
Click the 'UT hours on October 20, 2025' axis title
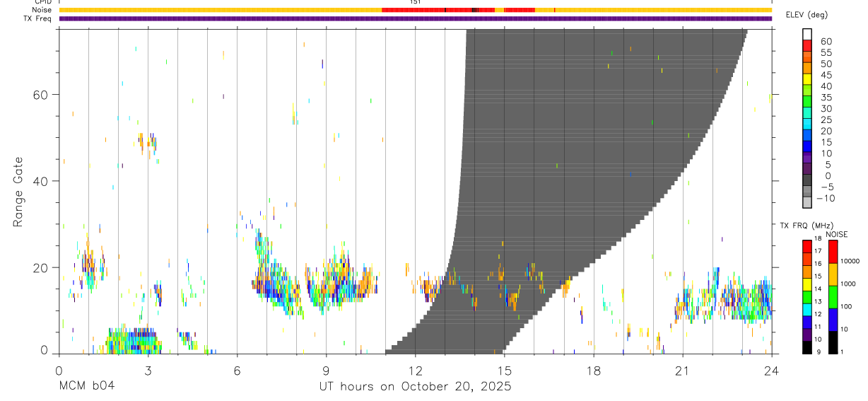click(x=416, y=387)
